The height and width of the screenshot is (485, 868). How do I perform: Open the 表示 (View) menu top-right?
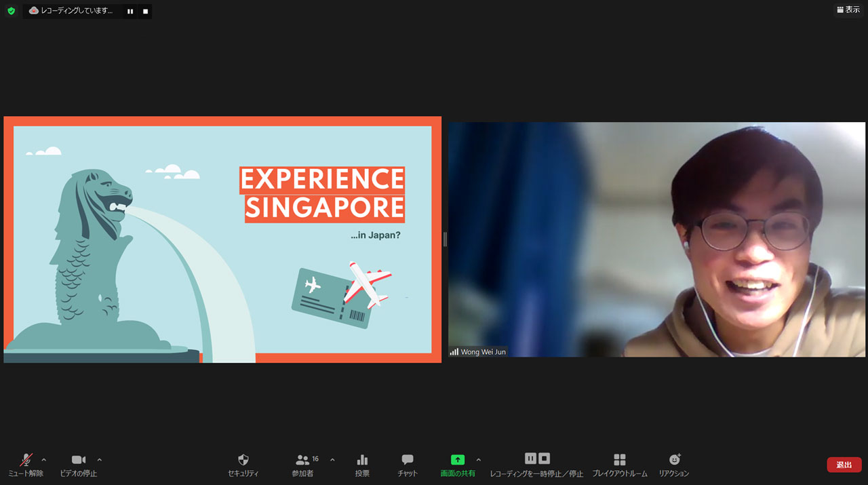847,9
